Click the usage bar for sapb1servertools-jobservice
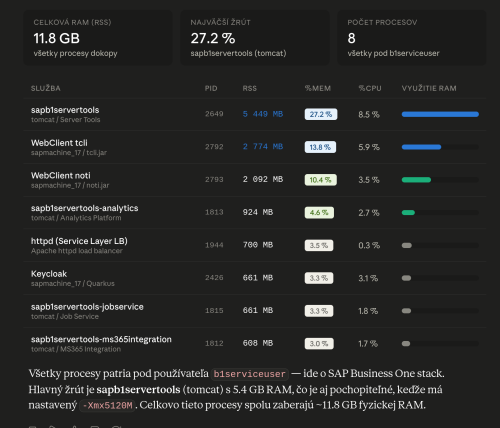Viewport: 500px width, 428px height. coord(440,311)
